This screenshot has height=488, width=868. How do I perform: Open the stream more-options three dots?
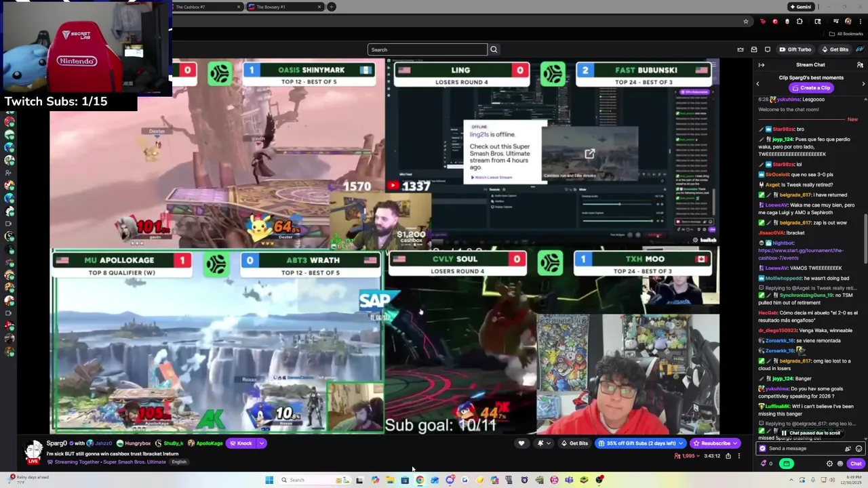739,456
